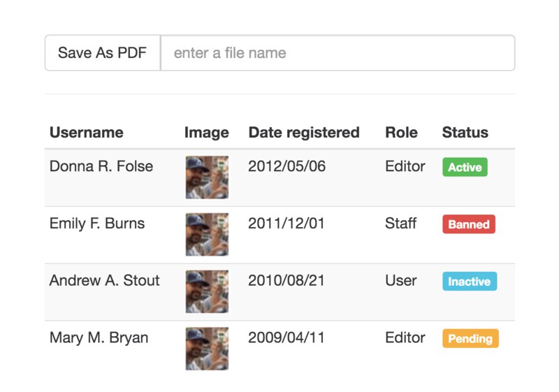Click username Emily F. Burns
Viewport: 559px width, 392px height.
click(97, 224)
